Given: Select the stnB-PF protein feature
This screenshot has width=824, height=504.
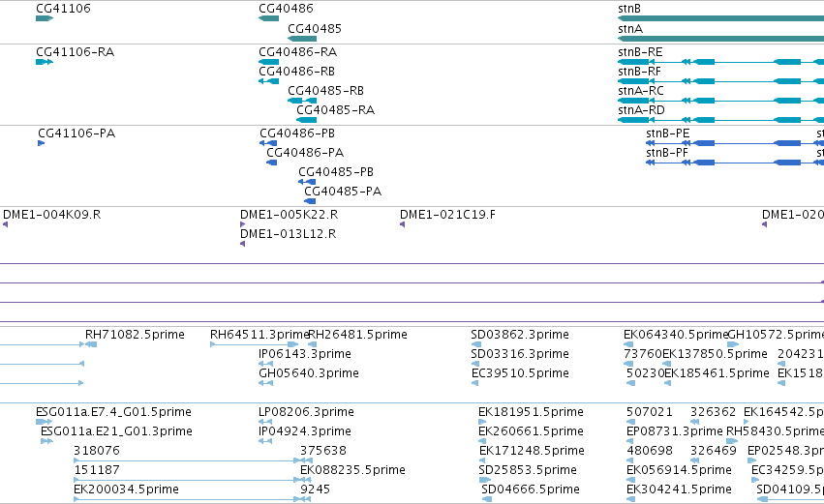Looking at the screenshot, I should [x=735, y=163].
